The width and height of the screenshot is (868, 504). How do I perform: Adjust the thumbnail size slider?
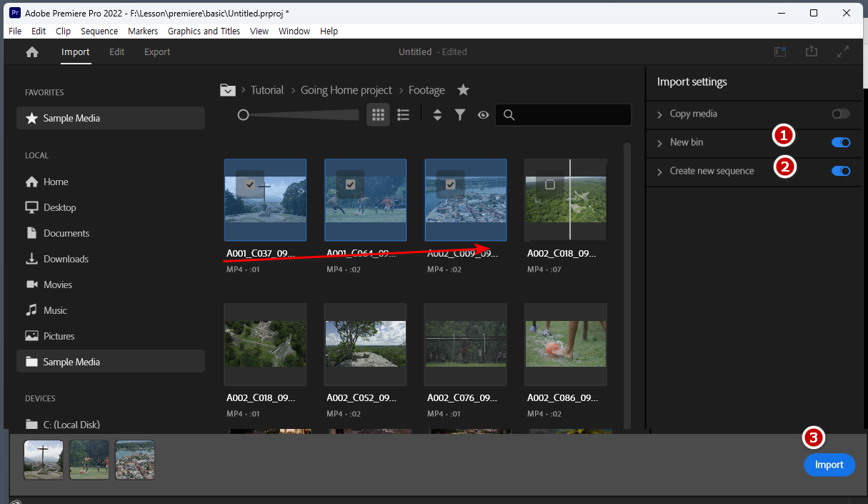(x=244, y=114)
